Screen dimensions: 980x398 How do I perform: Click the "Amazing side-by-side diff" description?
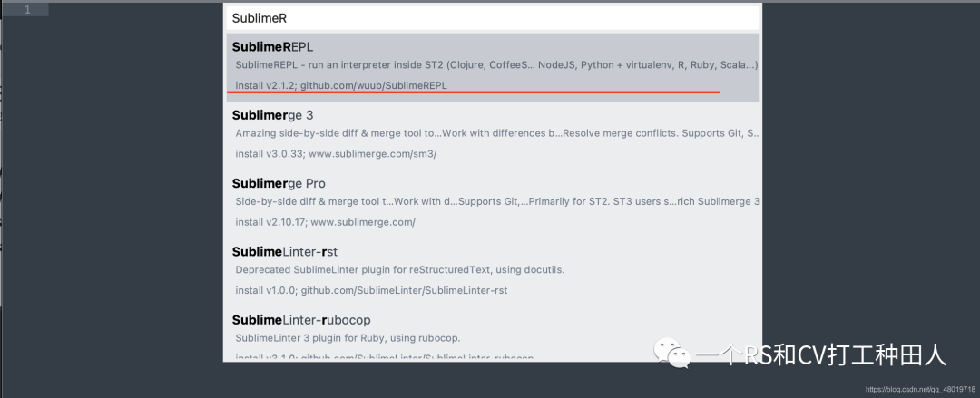pos(495,133)
